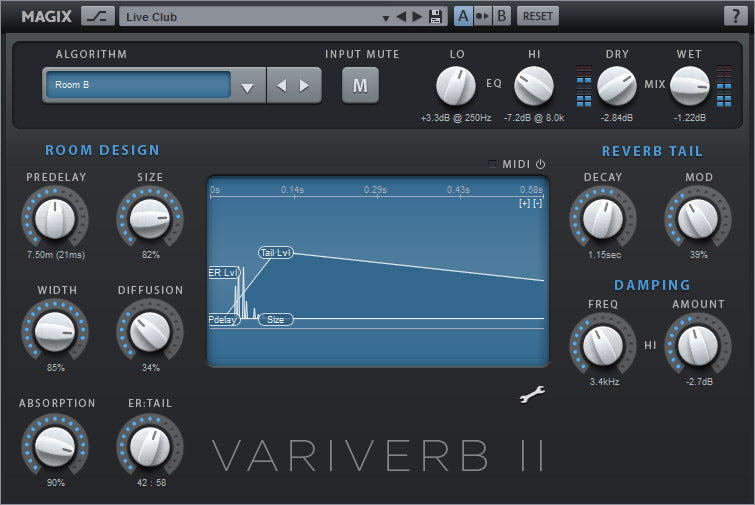The image size is (755, 505).
Task: Click the -2.7dB damping amount value
Action: tap(700, 382)
